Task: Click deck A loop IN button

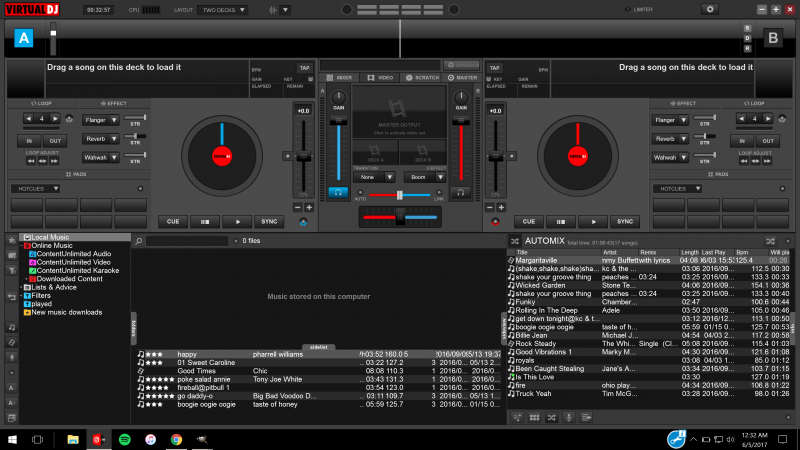Action: pyautogui.click(x=29, y=141)
